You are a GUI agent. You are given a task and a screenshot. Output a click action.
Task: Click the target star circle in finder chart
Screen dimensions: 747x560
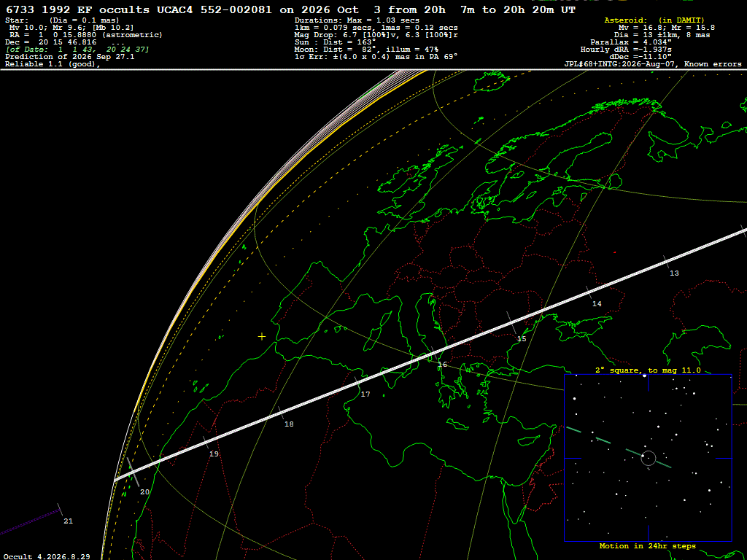[649, 458]
